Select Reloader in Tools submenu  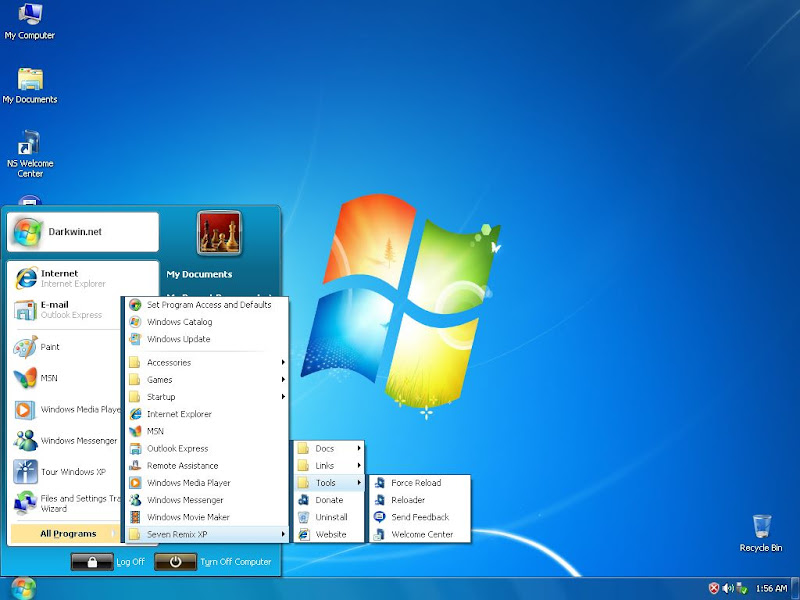click(x=420, y=500)
